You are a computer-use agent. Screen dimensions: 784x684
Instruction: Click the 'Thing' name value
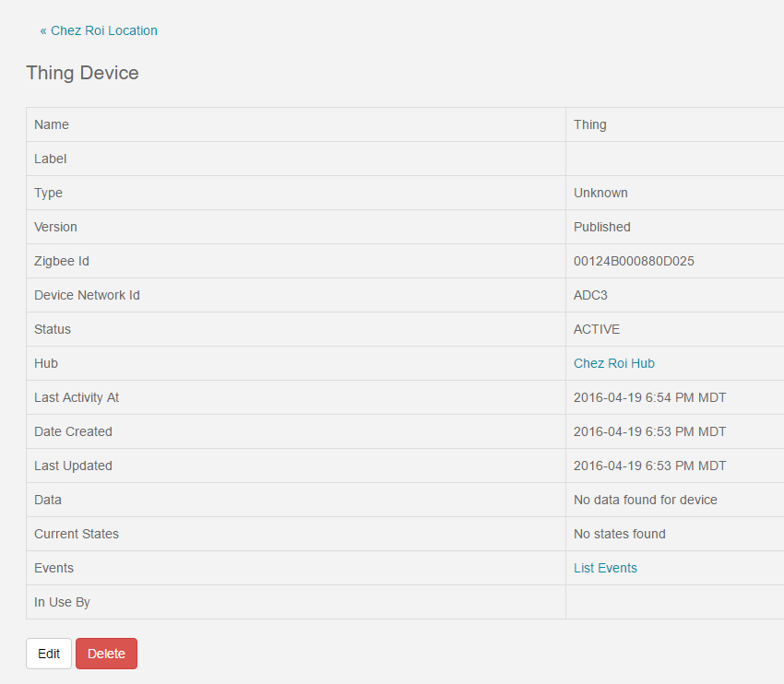click(x=590, y=124)
